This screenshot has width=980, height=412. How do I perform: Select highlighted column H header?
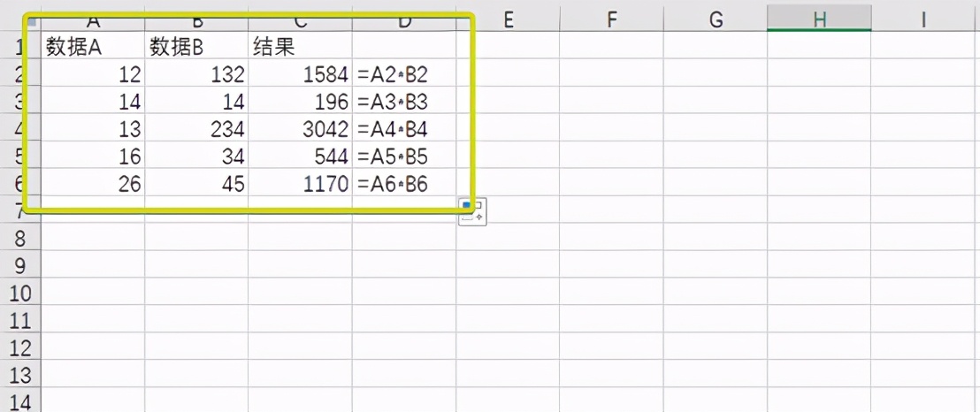pyautogui.click(x=819, y=20)
